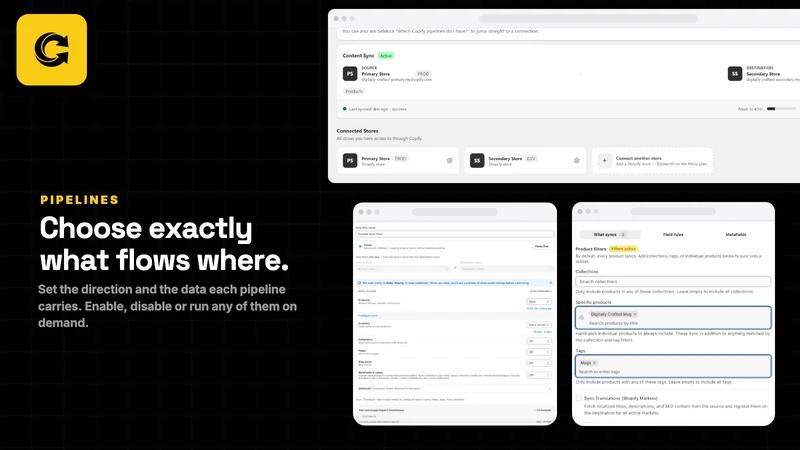Click the Next sync progress bar
Screen dimensions: 800x450
pyautogui.click(x=781, y=109)
